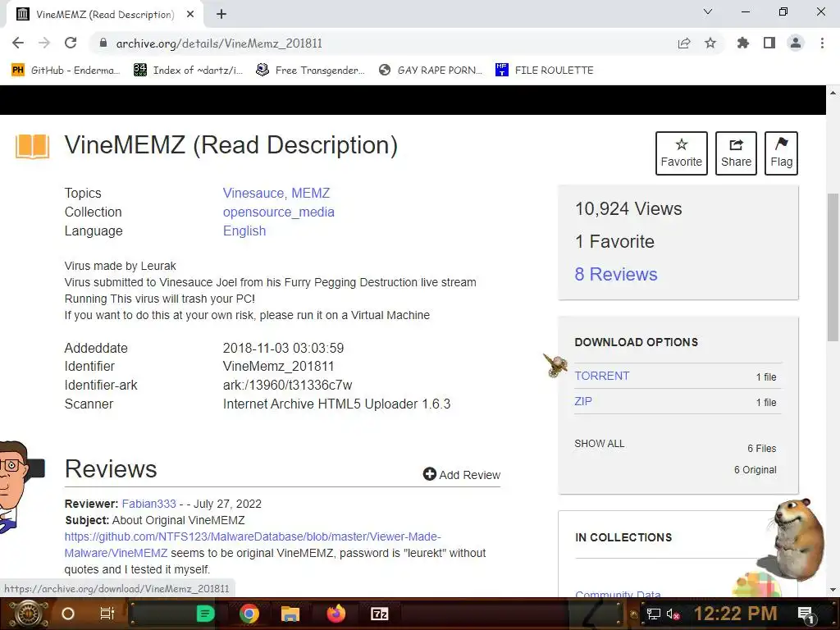Screen dimensions: 840x630
Task: Jump to the 8 Reviews link
Action: coord(615,274)
